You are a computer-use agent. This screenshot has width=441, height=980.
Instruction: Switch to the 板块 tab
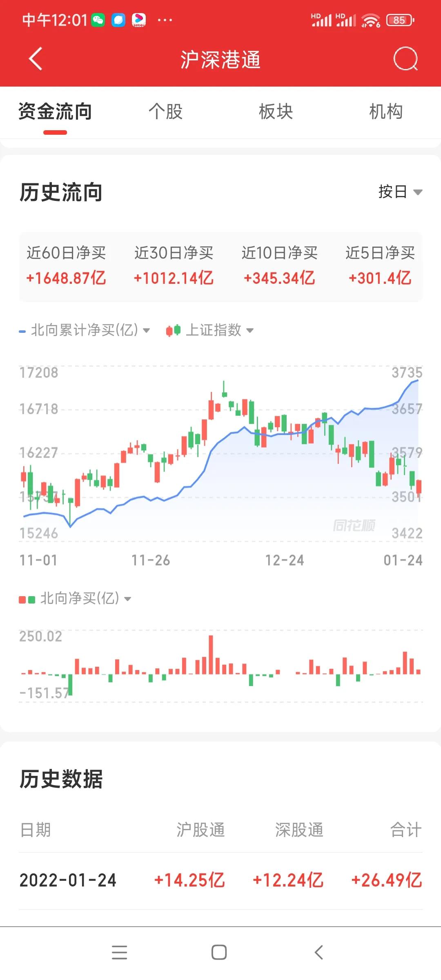click(276, 111)
